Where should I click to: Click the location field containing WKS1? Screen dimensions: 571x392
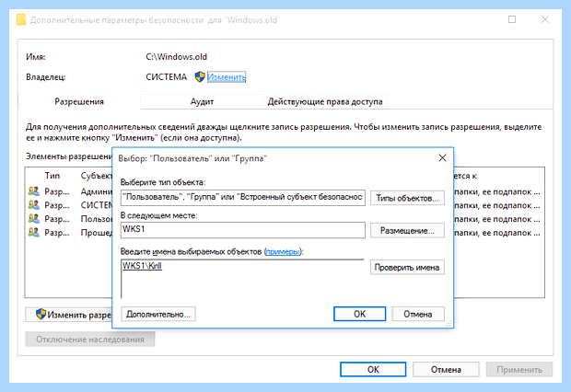(243, 230)
